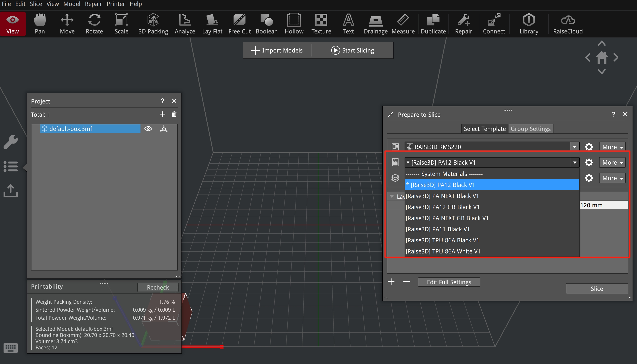The width and height of the screenshot is (637, 364).
Task: Open RaiseCloud
Action: click(x=568, y=24)
